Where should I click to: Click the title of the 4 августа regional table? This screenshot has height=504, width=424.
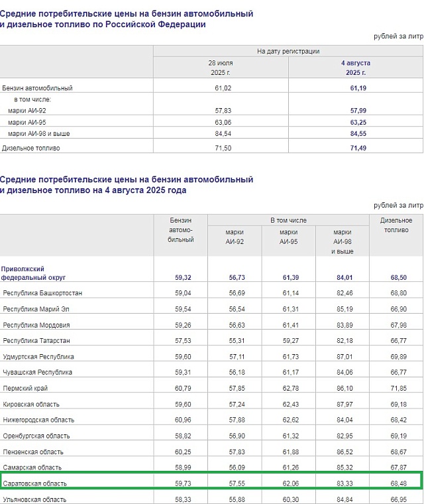click(126, 185)
